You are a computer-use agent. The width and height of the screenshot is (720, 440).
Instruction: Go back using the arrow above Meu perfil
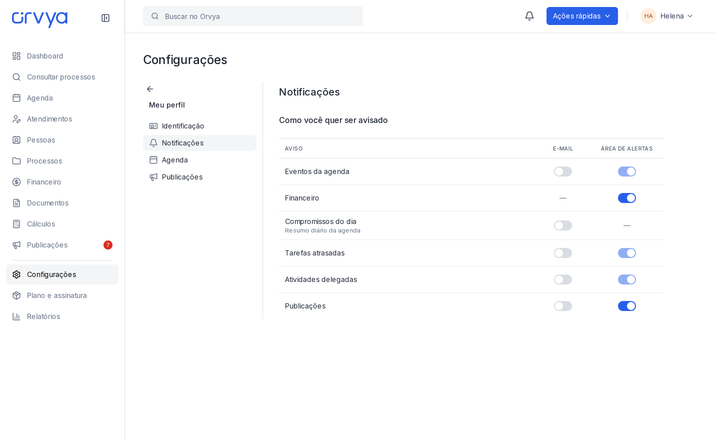150,89
